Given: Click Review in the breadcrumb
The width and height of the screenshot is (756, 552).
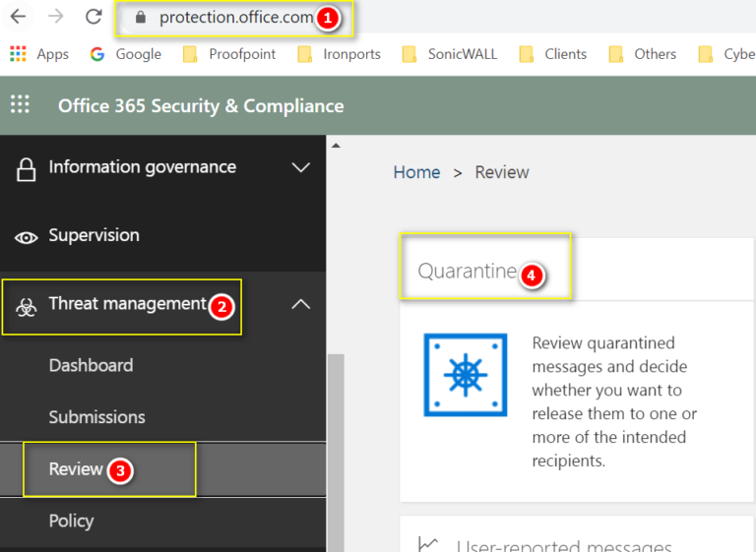Looking at the screenshot, I should (502, 172).
